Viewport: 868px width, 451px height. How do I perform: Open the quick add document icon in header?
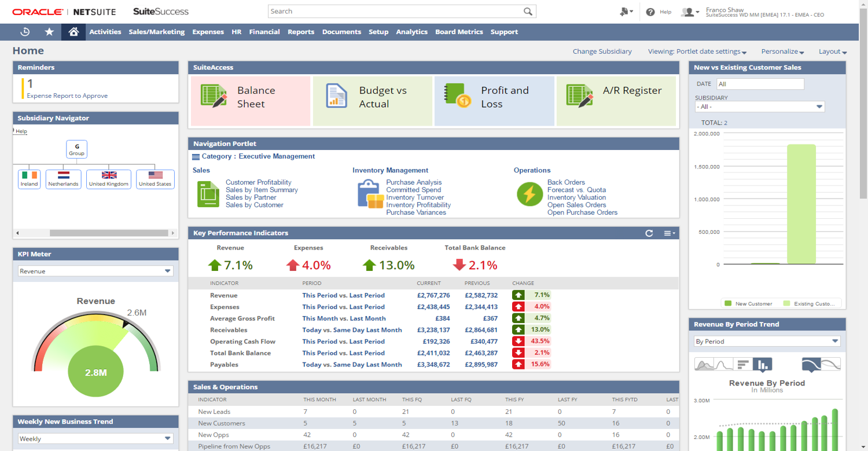coord(624,12)
